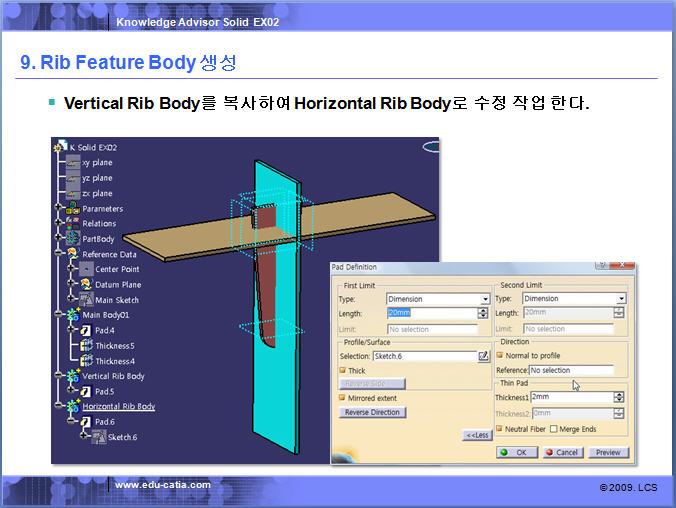Click the Sketch.6 icon in tree
This screenshot has height=508, width=676.
(99, 437)
